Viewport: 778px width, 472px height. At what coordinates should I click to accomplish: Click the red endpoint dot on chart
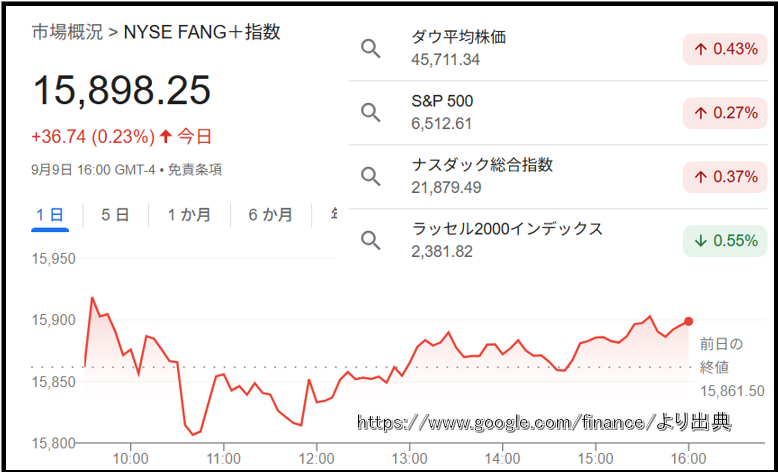tap(689, 321)
